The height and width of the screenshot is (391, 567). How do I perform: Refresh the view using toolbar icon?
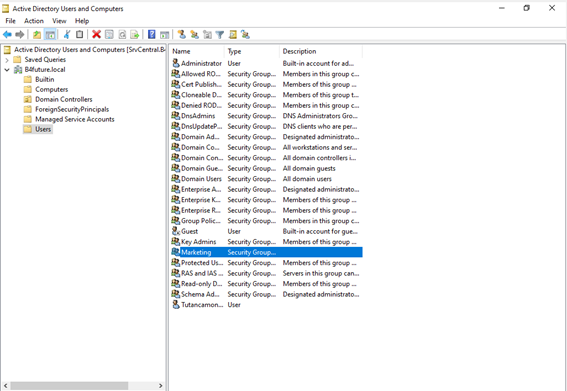[122, 35]
